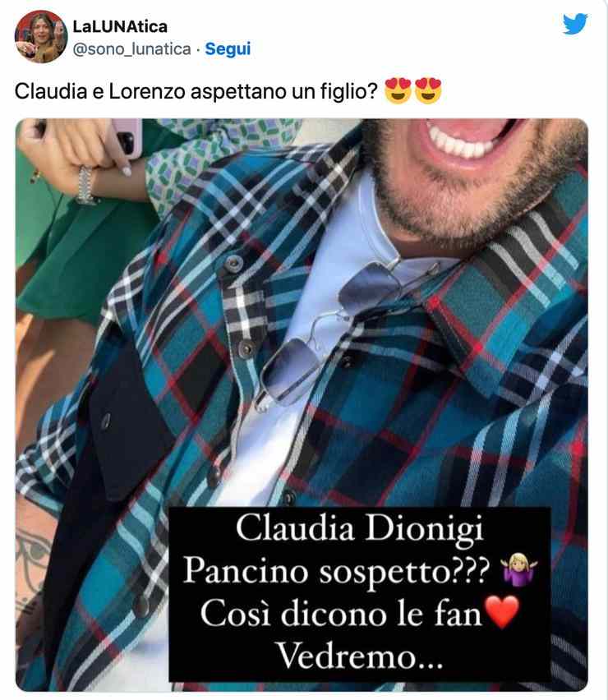Open the @sono_lunatica handle link
The width and height of the screenshot is (608, 700).
(x=131, y=49)
